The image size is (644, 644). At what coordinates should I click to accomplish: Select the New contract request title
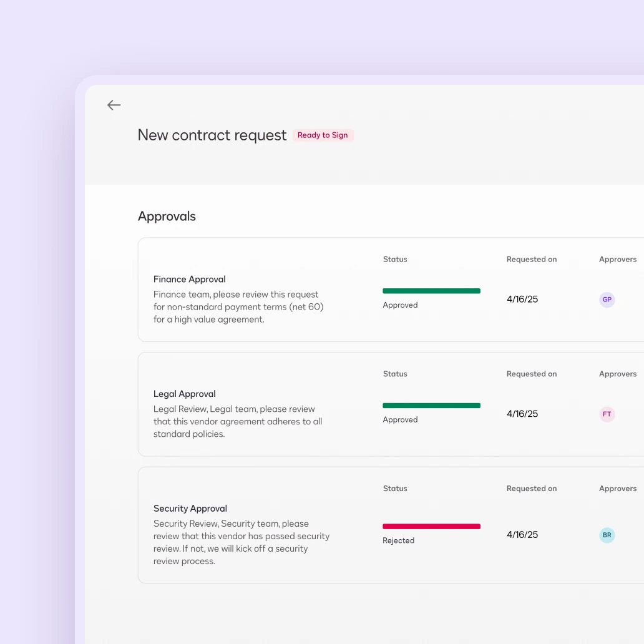pyautogui.click(x=212, y=135)
